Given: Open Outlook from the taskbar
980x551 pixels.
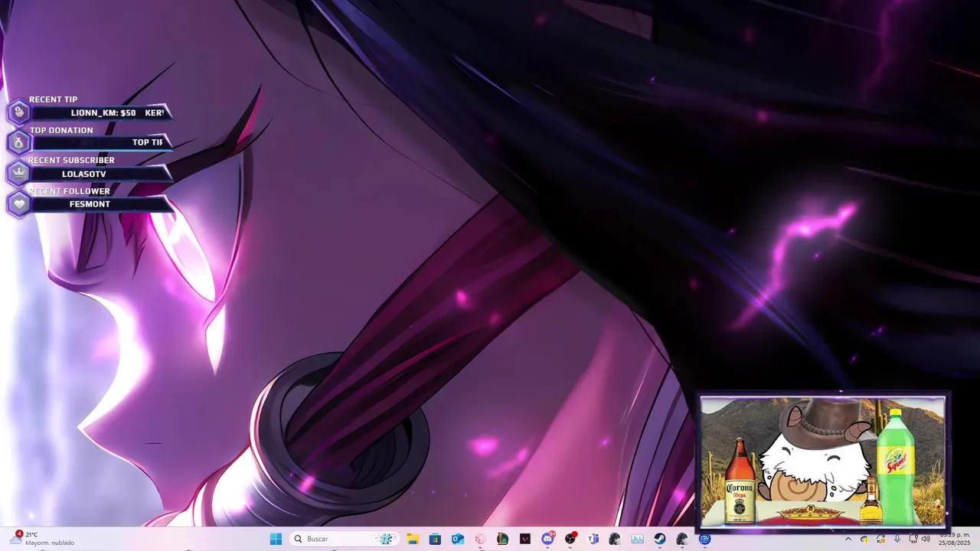Looking at the screenshot, I should (x=458, y=539).
